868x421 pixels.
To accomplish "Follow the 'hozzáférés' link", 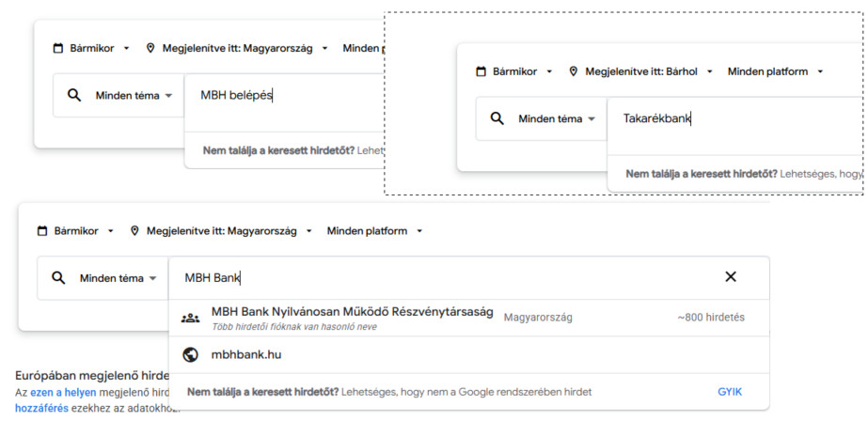I will pos(41,408).
